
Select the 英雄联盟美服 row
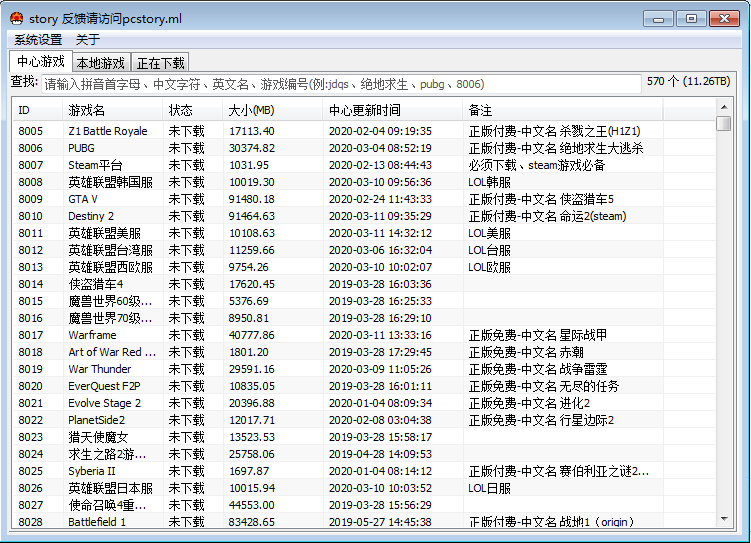(x=364, y=233)
